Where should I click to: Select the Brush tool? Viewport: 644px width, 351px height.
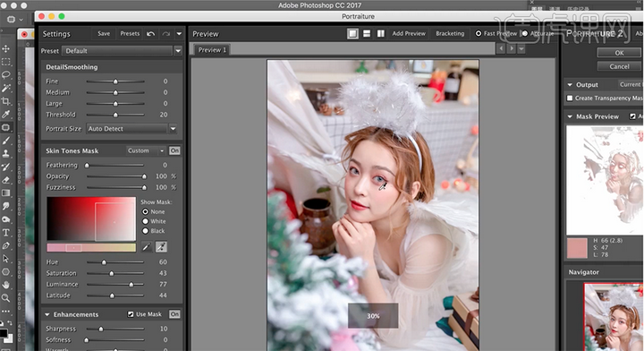pyautogui.click(x=5, y=141)
